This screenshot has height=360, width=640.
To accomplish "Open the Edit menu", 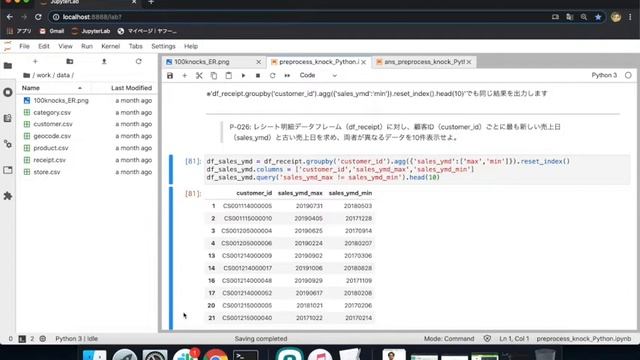I will tap(44, 46).
